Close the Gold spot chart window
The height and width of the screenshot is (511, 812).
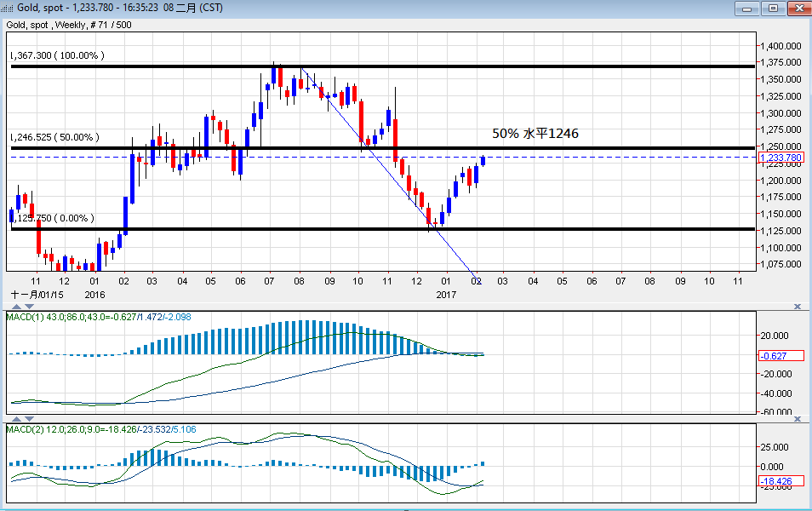[798, 8]
